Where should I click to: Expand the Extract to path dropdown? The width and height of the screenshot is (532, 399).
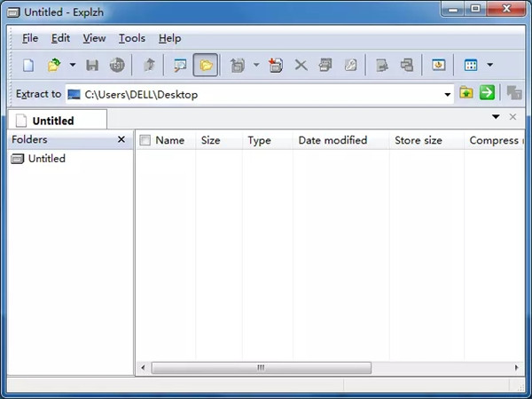448,94
